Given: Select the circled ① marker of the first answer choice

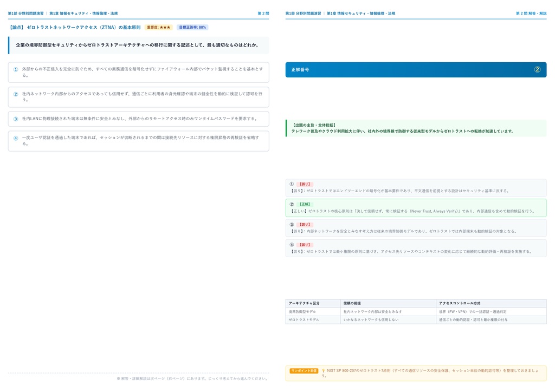Looking at the screenshot, I should 16,69.
